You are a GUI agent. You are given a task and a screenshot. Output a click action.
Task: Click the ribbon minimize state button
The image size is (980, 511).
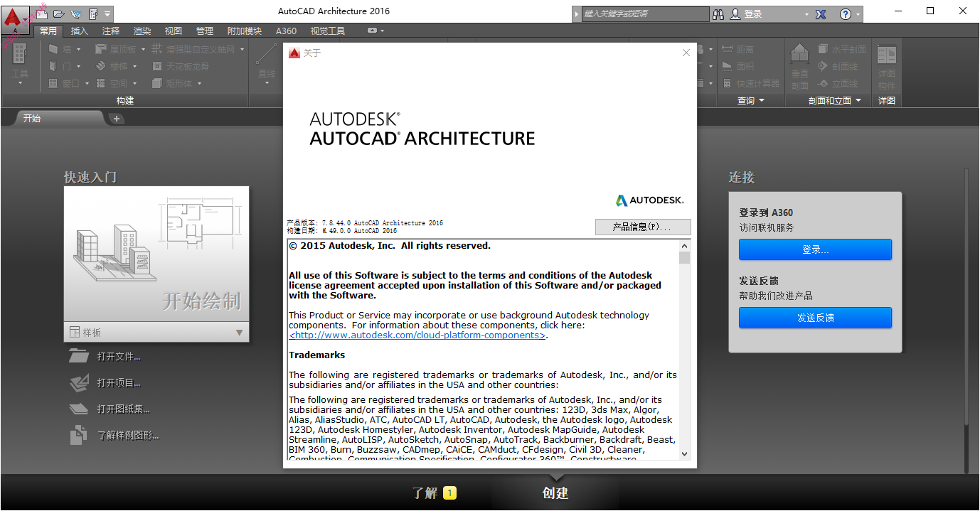click(x=373, y=31)
